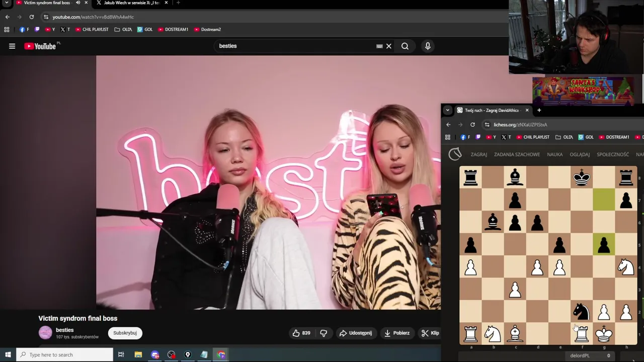Click the lichess horse logo
This screenshot has height=362, width=644.
pos(455,154)
